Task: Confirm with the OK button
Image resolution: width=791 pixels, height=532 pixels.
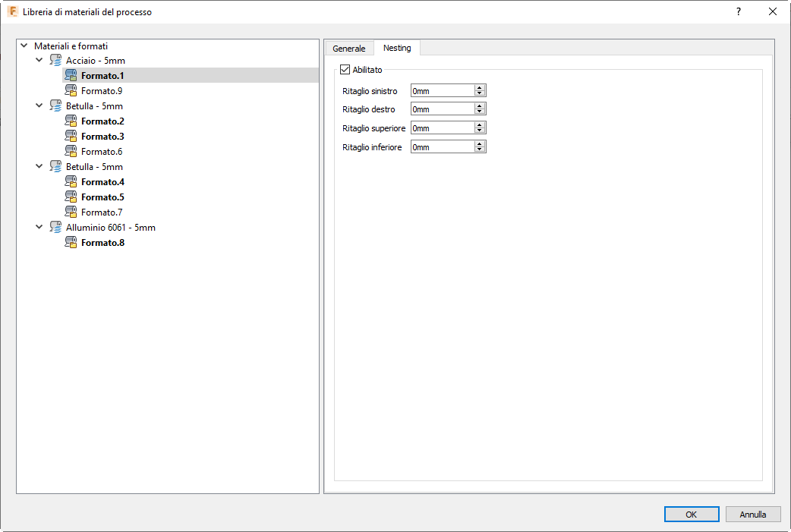Action: [x=691, y=515]
